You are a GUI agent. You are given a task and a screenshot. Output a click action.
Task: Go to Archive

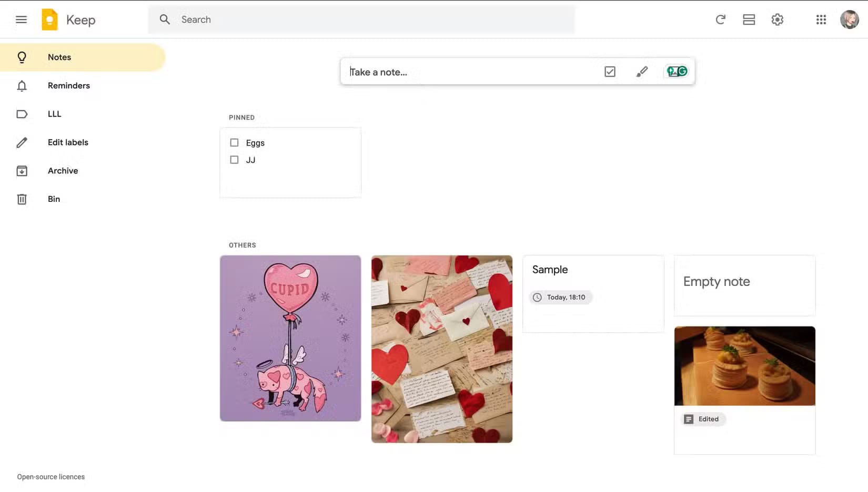[83, 171]
